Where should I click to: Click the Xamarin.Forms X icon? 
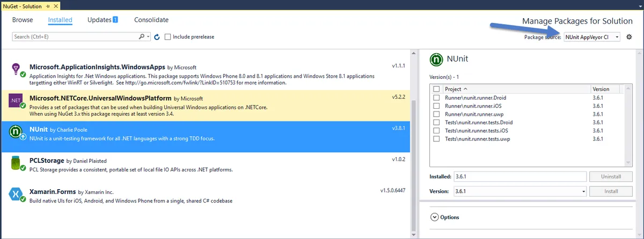(x=16, y=194)
